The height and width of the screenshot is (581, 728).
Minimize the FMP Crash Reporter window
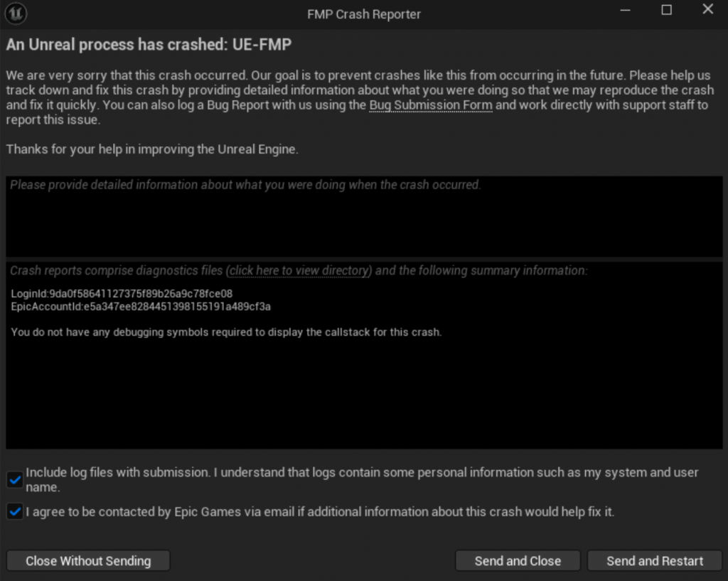click(625, 10)
